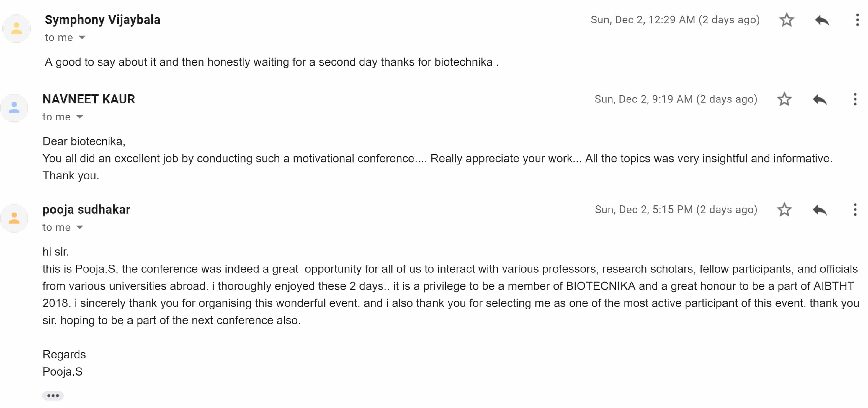Click the sender name pooja sudhakar
This screenshot has height=408, width=868.
click(86, 209)
